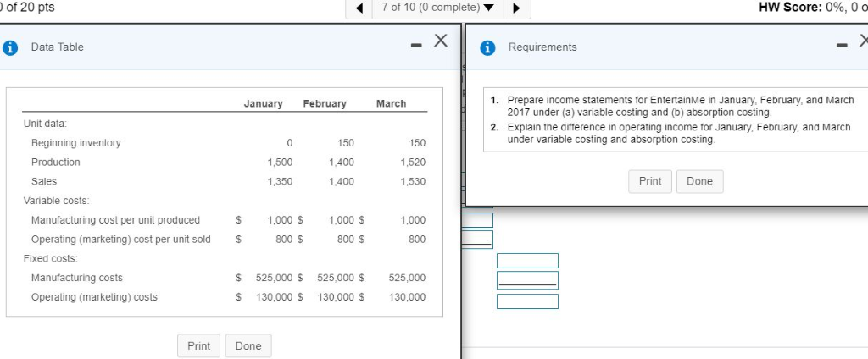Go to the previous question arrow
The height and width of the screenshot is (359, 868).
[x=361, y=8]
